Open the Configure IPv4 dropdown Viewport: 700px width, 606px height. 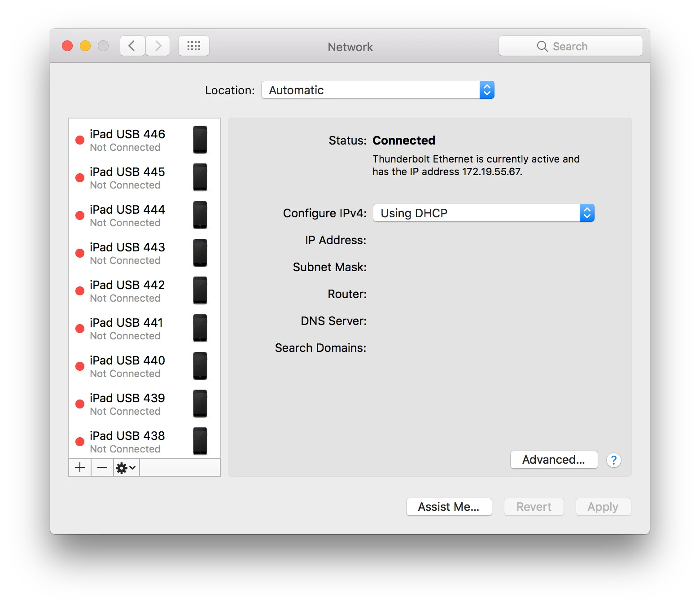(x=484, y=213)
